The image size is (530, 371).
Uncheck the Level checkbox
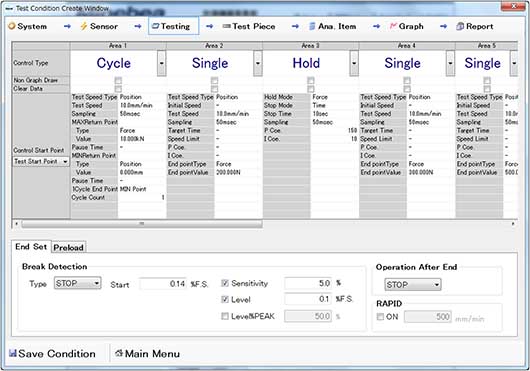point(225,299)
